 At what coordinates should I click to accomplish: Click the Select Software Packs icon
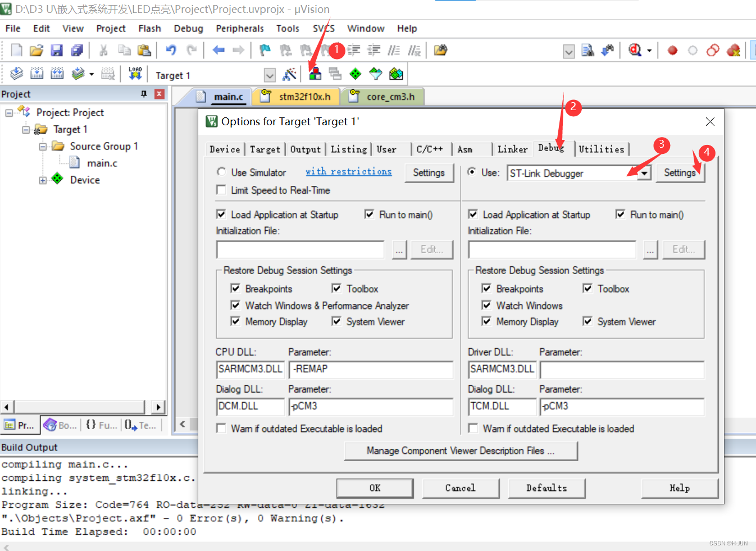[x=376, y=74]
